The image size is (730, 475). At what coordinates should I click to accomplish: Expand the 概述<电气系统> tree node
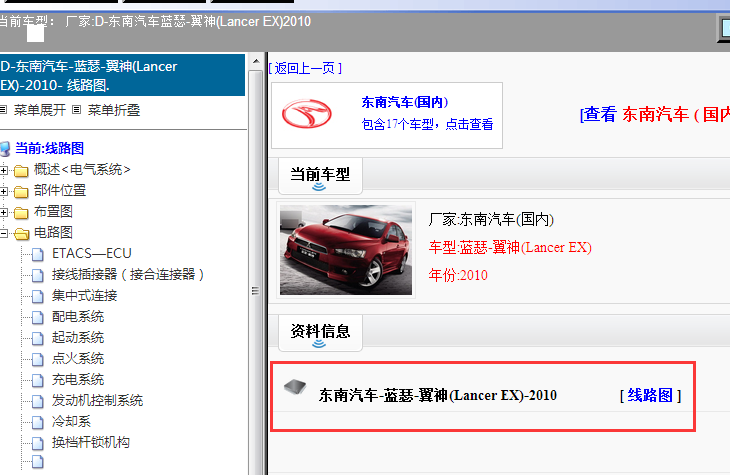coord(3,170)
